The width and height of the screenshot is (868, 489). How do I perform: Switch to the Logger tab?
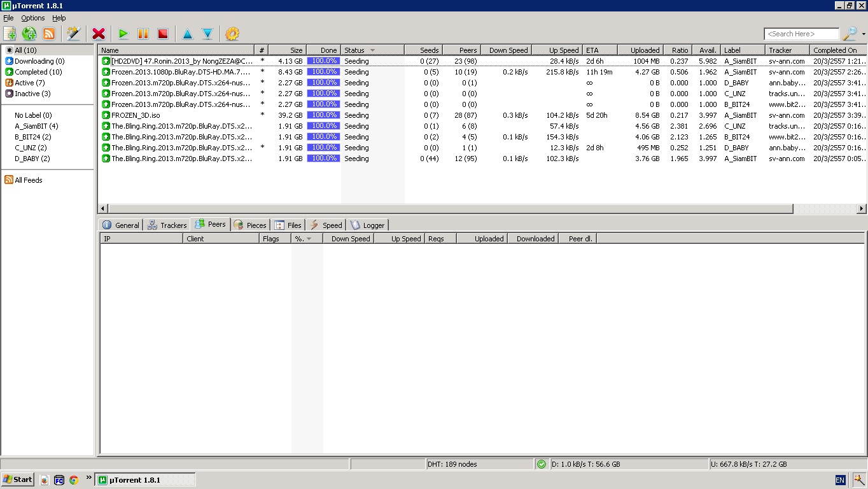[367, 225]
